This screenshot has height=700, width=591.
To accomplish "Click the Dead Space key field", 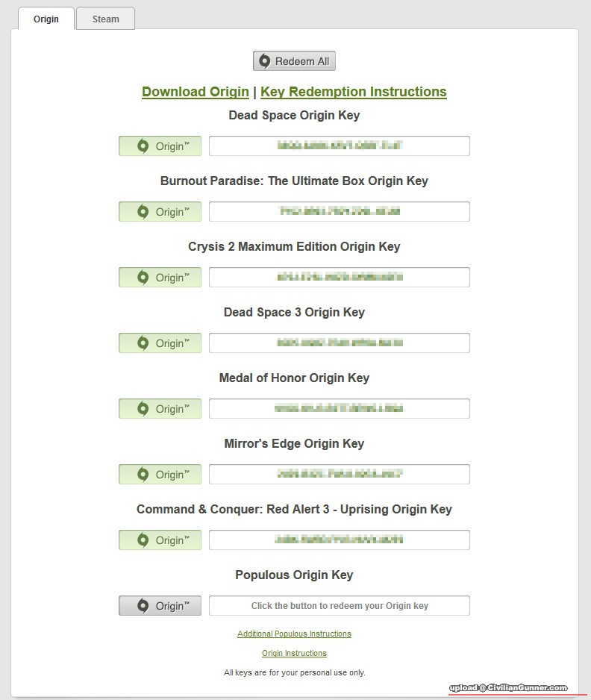I will 340,146.
